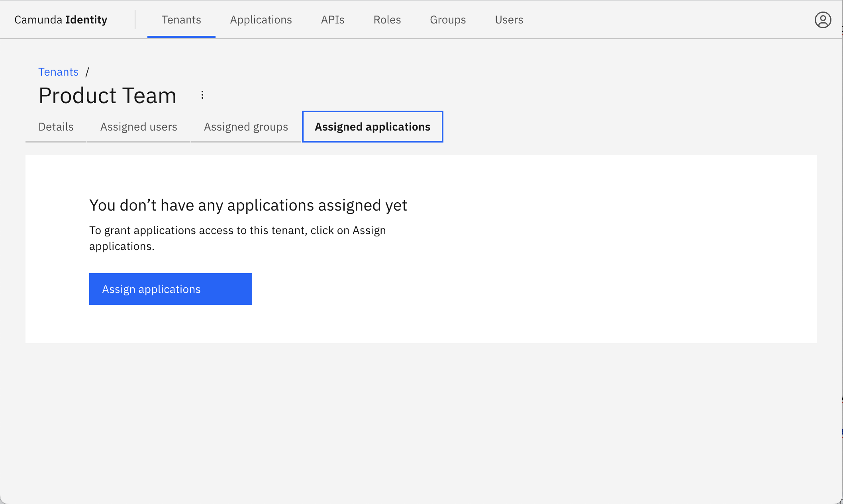The width and height of the screenshot is (843, 504).
Task: Click the active Tenants nav underline
Action: click(x=181, y=36)
